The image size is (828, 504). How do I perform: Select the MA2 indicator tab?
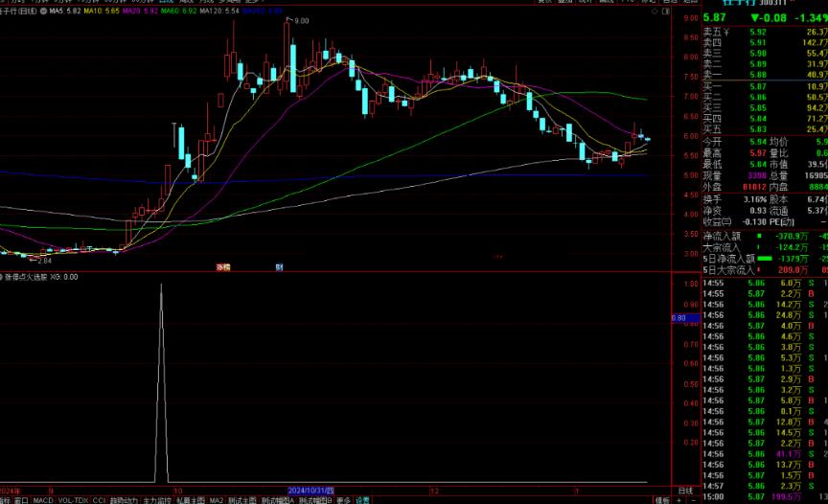[x=217, y=500]
